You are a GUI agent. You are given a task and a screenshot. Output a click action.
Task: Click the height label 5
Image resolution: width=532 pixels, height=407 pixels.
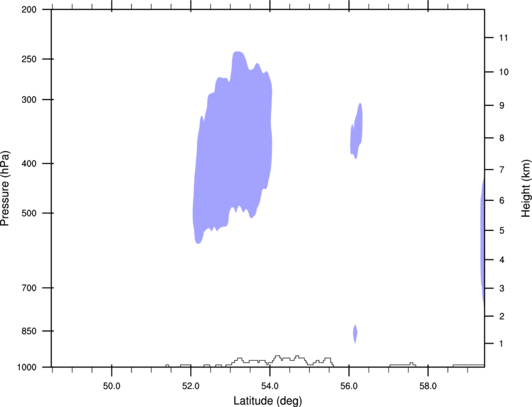click(x=501, y=230)
